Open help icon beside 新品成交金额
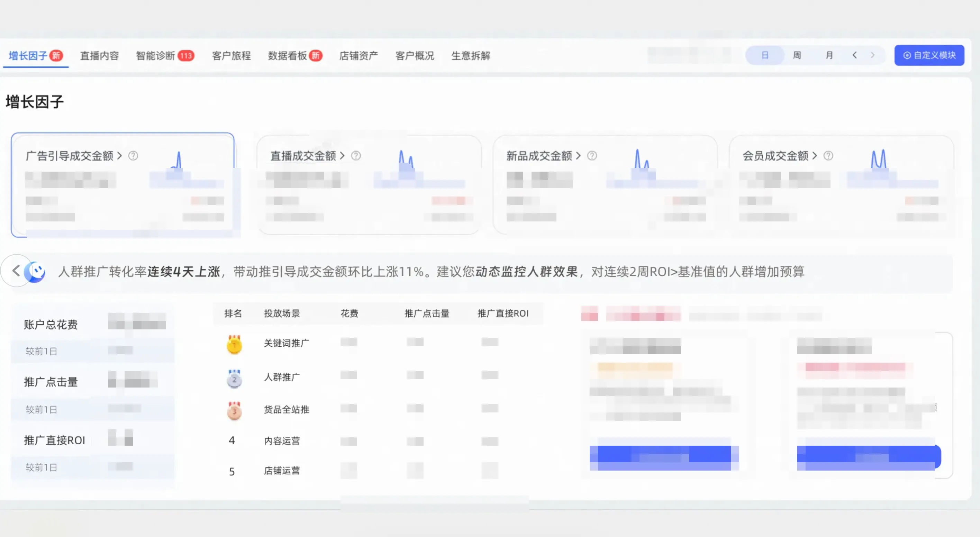 coord(592,156)
